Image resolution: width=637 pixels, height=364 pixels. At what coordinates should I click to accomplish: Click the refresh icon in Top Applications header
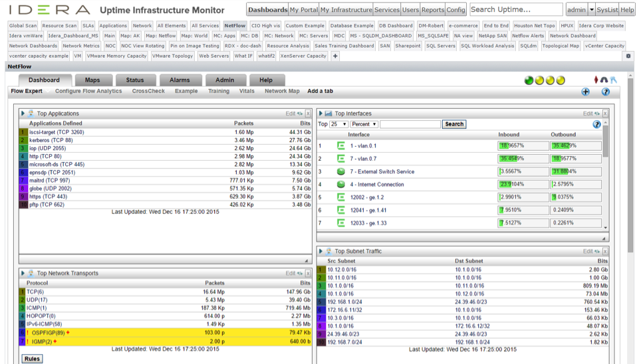pos(299,114)
